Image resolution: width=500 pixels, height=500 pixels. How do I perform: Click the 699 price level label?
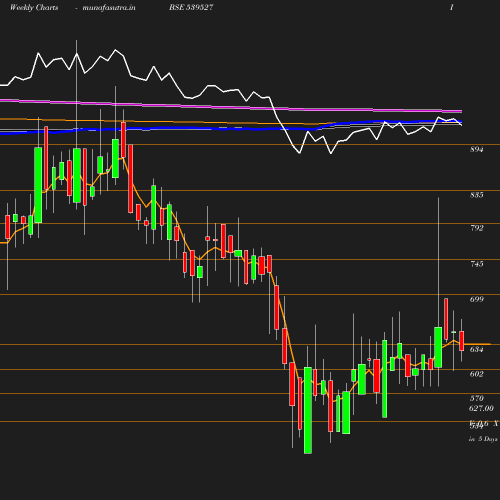tap(477, 299)
